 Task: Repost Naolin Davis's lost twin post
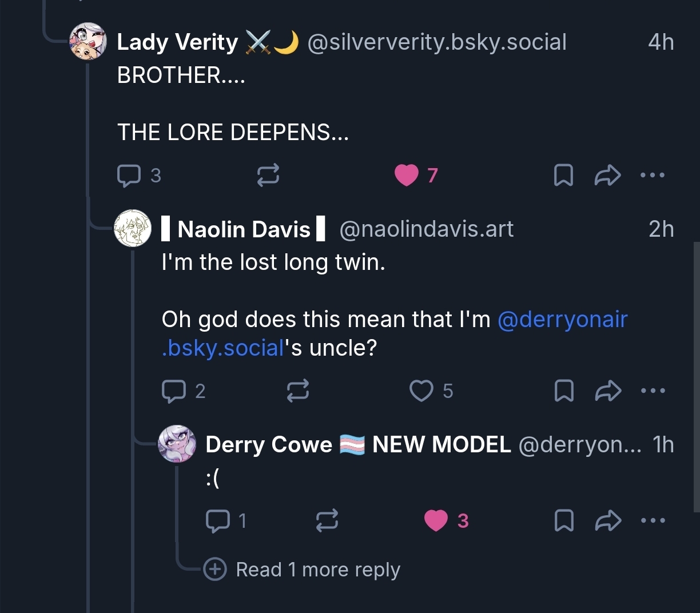click(297, 391)
